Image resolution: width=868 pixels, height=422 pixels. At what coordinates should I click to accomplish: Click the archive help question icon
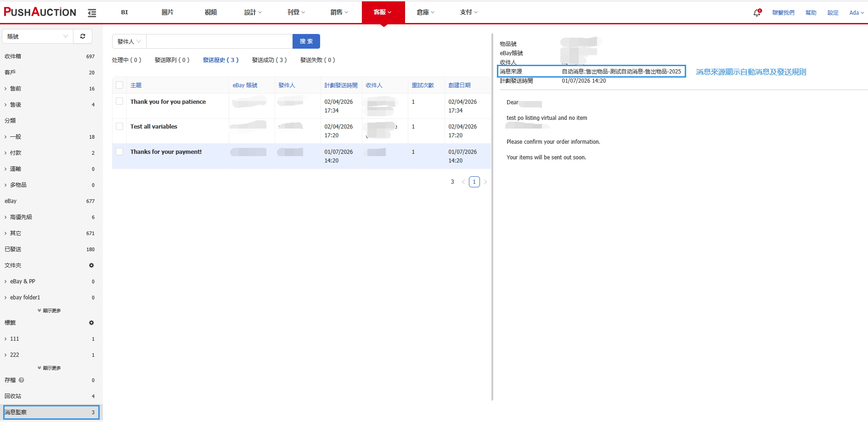click(x=22, y=380)
